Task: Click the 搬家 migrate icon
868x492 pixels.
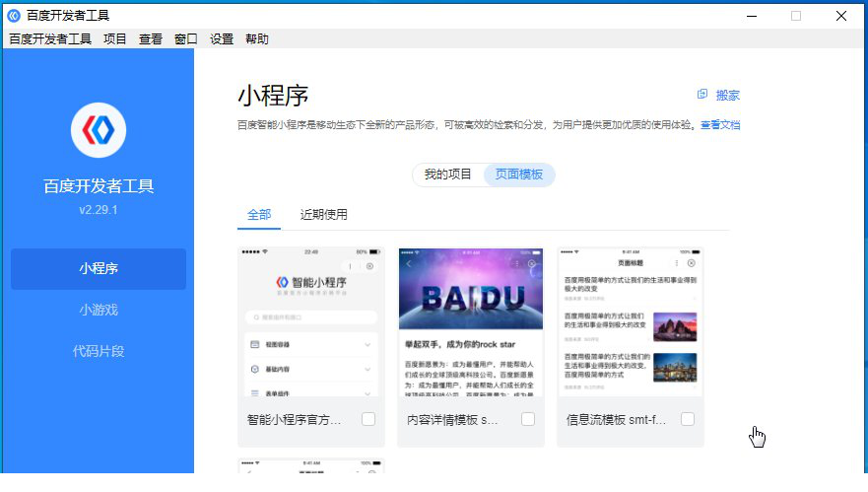Action: (x=702, y=95)
